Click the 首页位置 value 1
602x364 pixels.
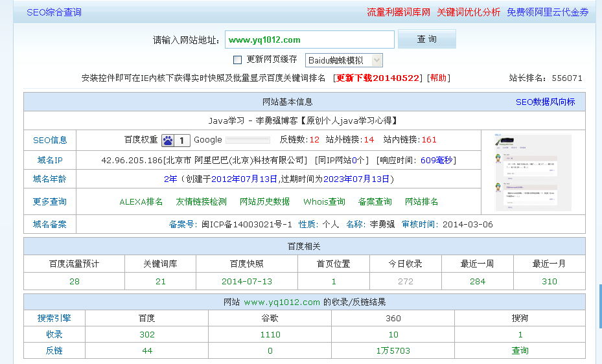tap(334, 282)
